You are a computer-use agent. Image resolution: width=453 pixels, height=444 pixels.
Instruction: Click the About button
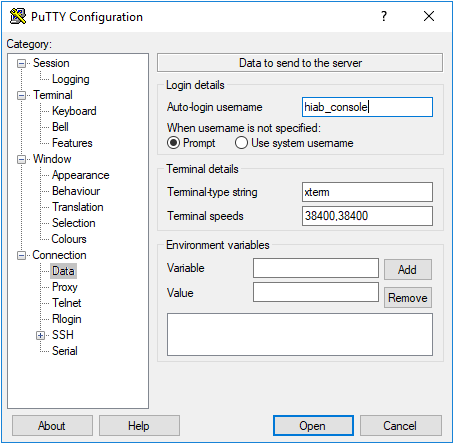point(52,426)
